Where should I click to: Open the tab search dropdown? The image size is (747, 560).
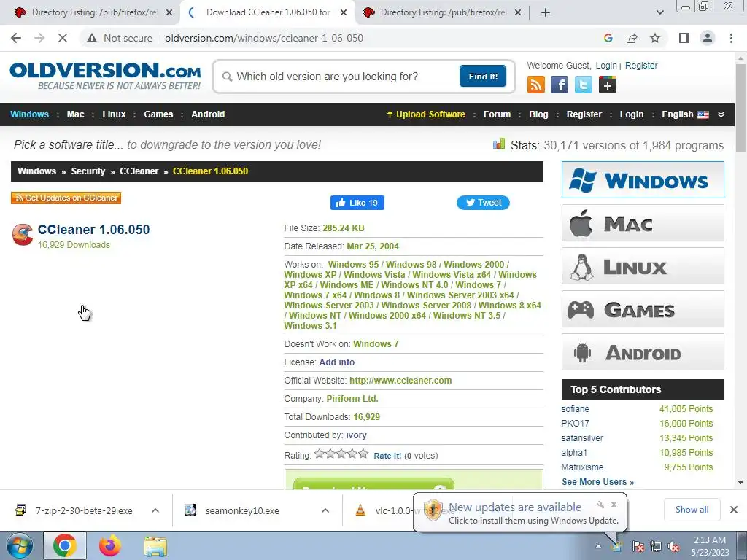click(x=659, y=12)
